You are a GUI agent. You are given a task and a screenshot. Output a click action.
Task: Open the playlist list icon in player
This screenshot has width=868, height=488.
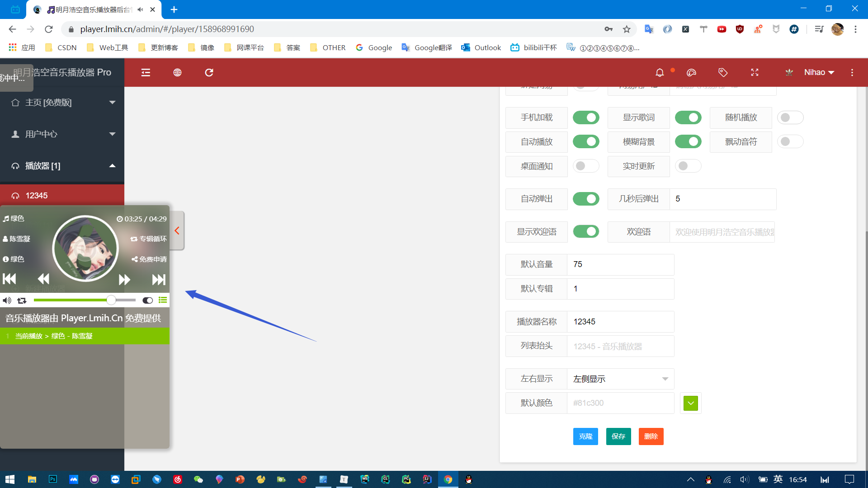[163, 300]
